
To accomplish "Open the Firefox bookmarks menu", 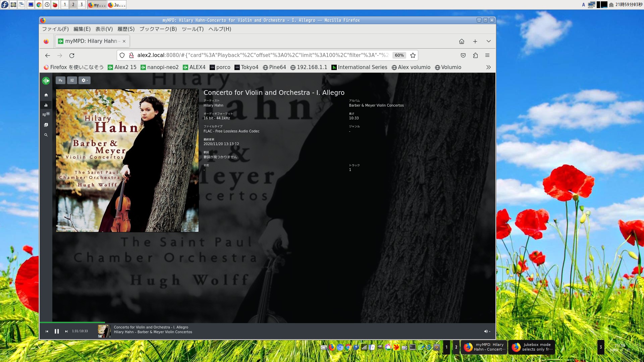I will tap(158, 29).
